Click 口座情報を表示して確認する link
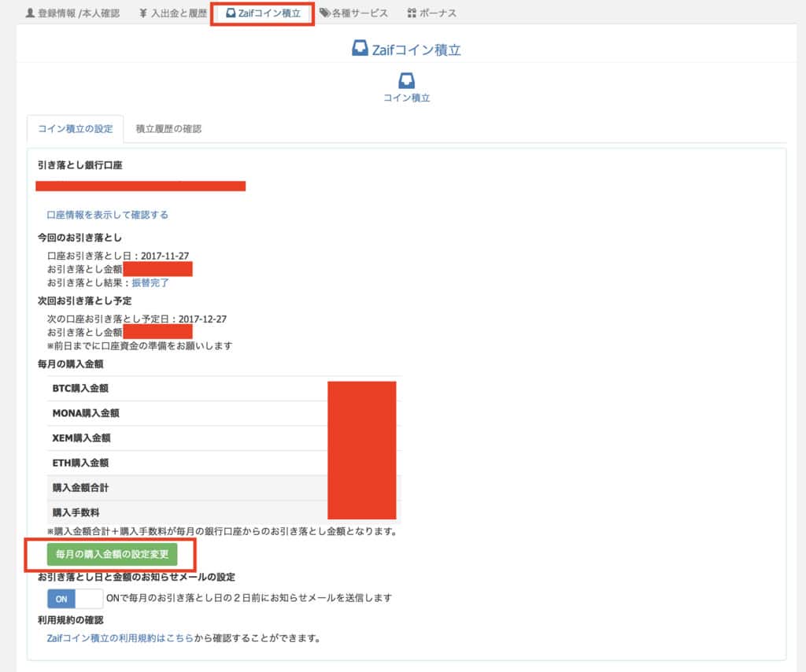 tap(107, 215)
